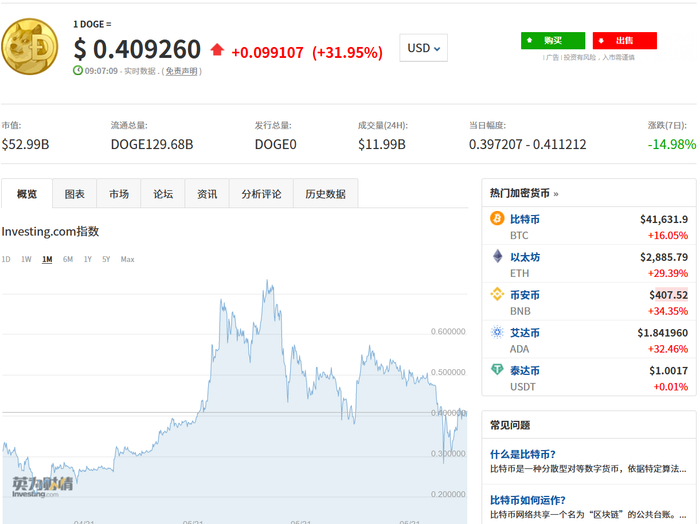Viewport: 700px width, 524px height.
Task: Click the Cardano ADA icon
Action: [497, 332]
